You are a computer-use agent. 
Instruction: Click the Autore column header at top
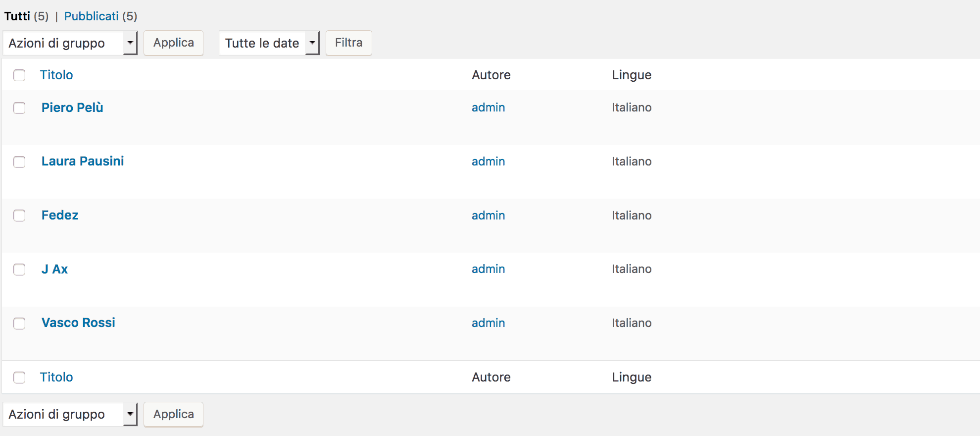coord(491,75)
